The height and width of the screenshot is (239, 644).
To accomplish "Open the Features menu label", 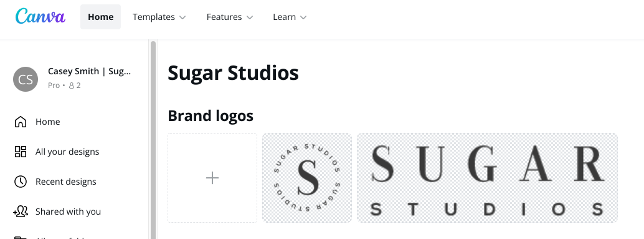I will coord(224,17).
